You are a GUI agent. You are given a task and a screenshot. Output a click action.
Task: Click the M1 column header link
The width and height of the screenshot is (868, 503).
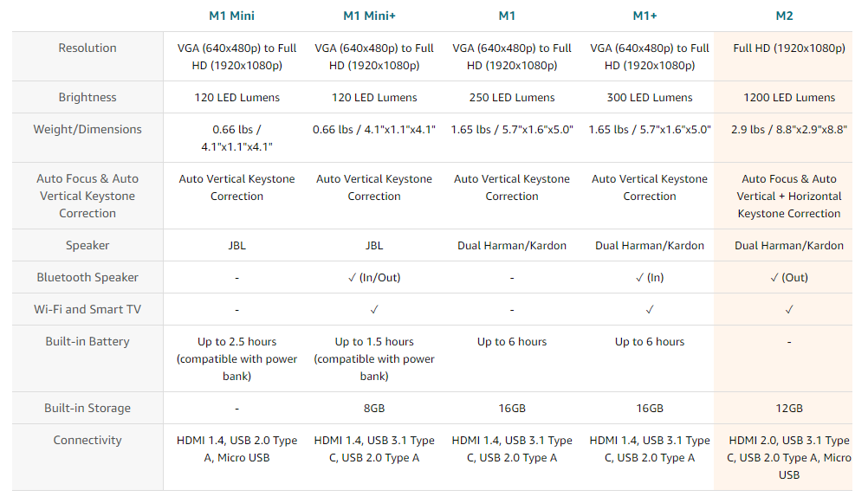click(x=507, y=16)
